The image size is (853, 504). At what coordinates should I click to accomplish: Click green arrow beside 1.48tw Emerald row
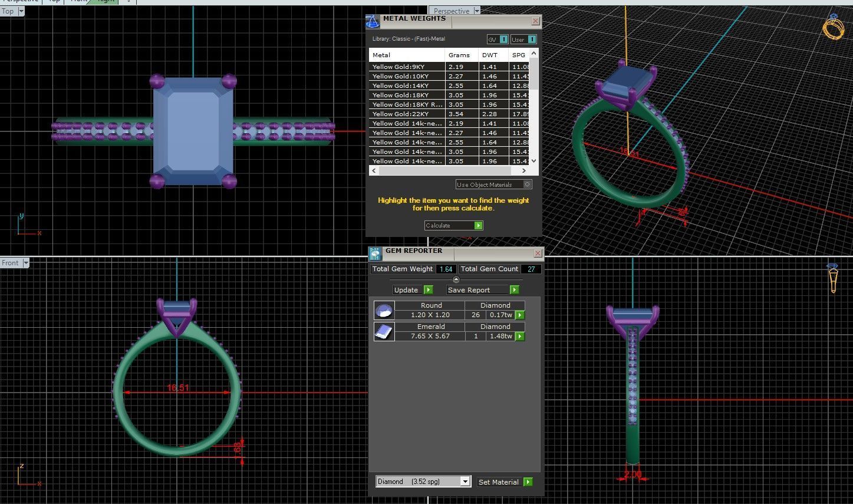coord(519,336)
